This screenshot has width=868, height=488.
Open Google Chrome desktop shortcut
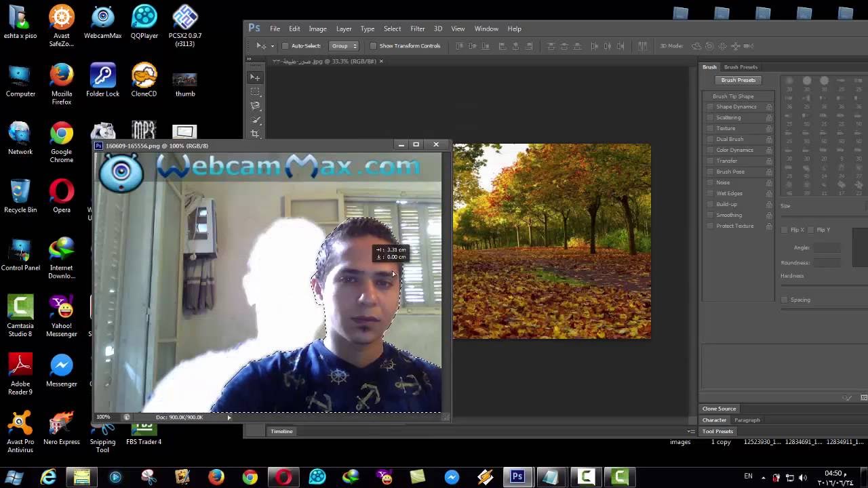tap(61, 142)
